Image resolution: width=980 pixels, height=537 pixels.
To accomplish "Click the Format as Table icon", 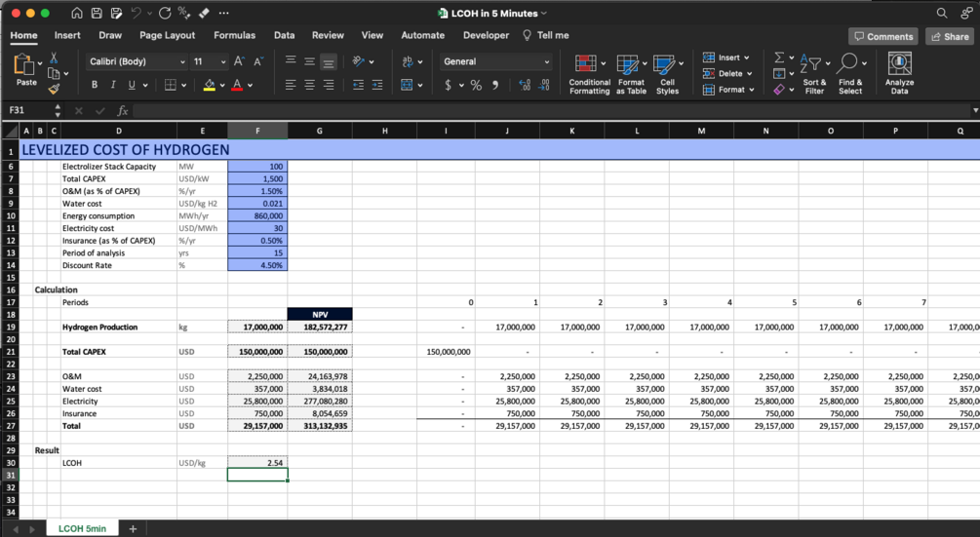I will (628, 64).
